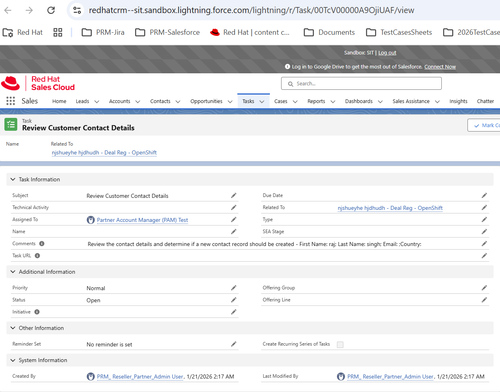500x392 pixels.
Task: Click the Salesforce Search box
Action: [361, 84]
